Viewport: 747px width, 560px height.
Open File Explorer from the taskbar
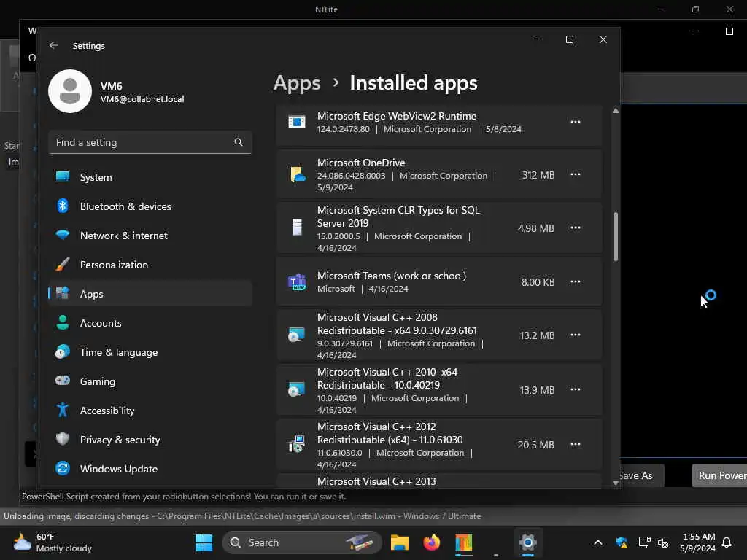(x=400, y=542)
